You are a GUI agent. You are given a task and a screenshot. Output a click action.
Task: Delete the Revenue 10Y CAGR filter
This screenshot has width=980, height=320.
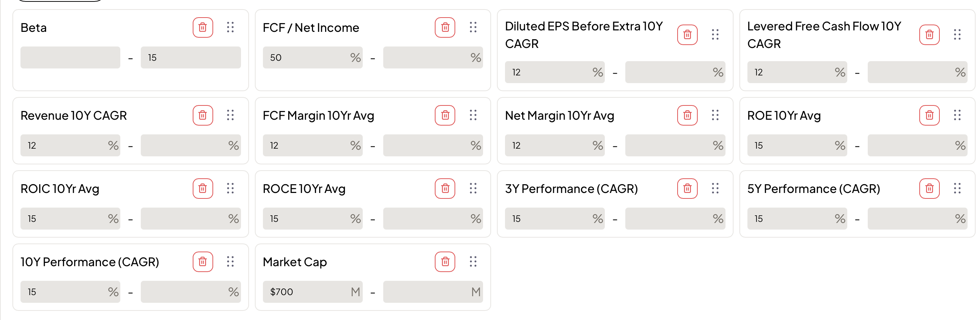[x=203, y=115]
